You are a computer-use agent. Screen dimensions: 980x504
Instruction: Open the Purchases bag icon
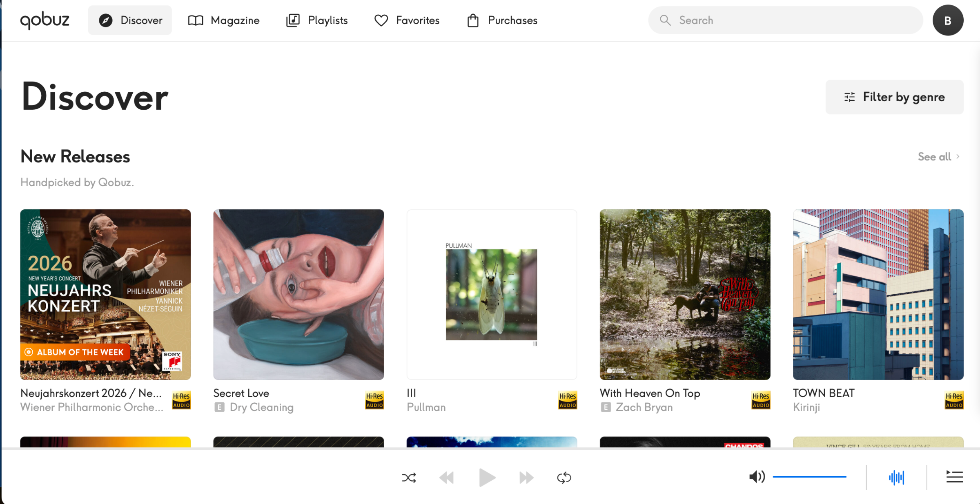(x=472, y=20)
